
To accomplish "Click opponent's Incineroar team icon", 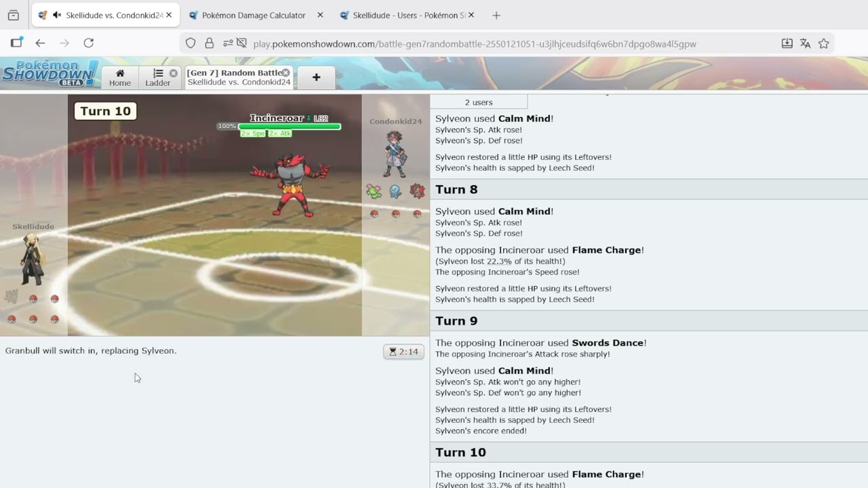I will (x=417, y=191).
